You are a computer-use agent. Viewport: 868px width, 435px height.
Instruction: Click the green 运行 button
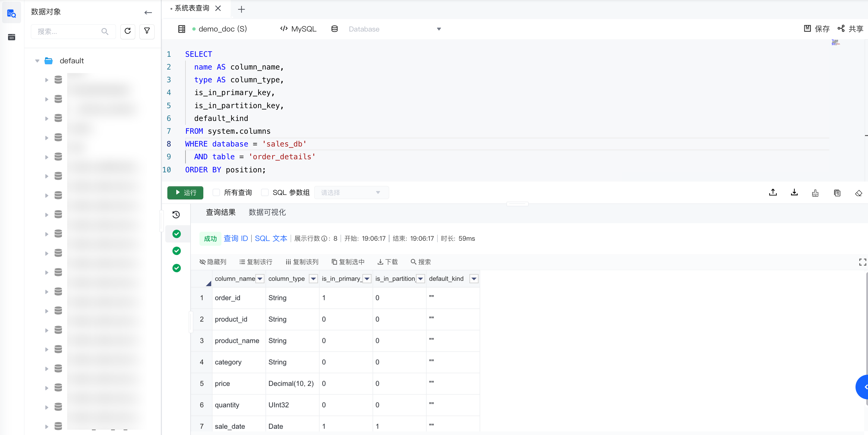(185, 193)
